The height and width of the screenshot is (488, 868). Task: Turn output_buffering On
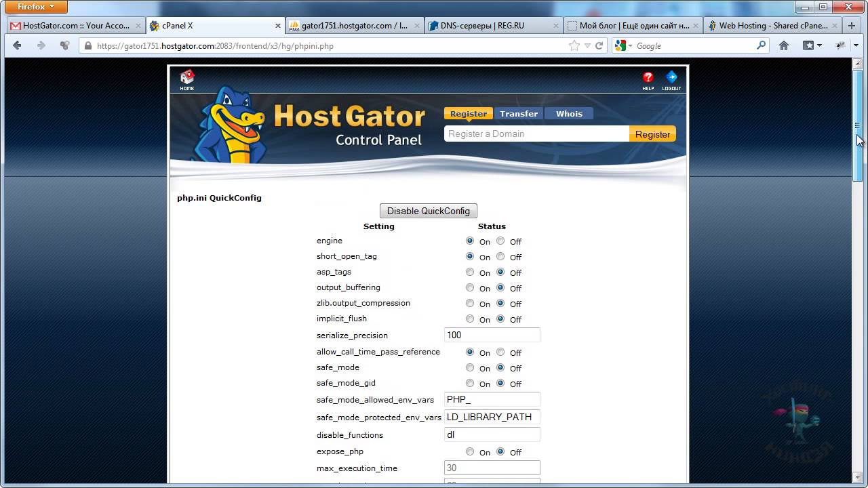point(470,287)
